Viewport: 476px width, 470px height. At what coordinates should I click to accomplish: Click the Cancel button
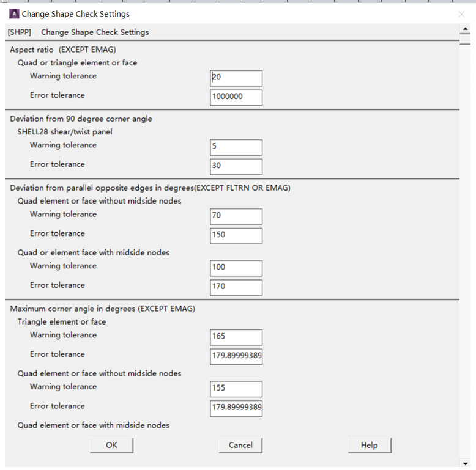pos(240,445)
